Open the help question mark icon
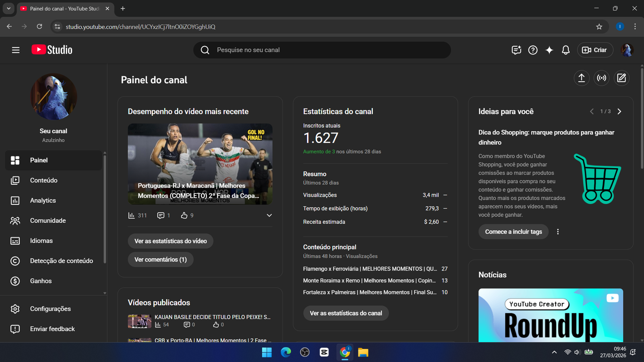Viewport: 644px width, 362px height. coord(533,50)
